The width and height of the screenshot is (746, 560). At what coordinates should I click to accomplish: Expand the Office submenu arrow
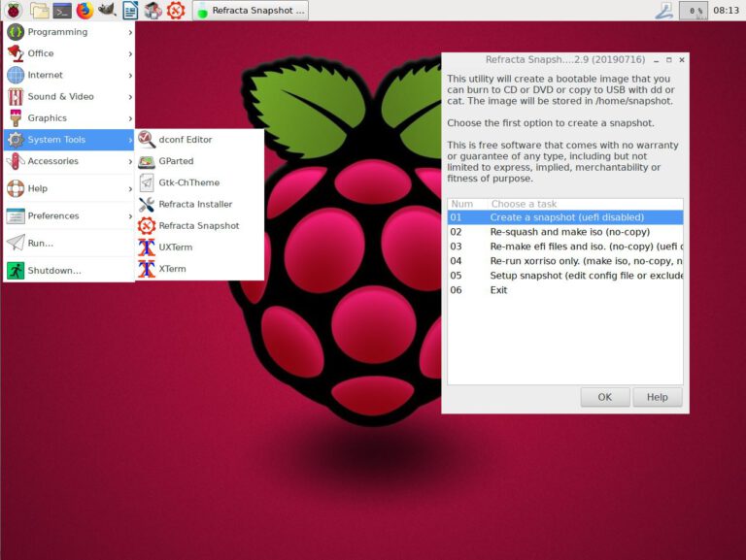click(x=130, y=53)
